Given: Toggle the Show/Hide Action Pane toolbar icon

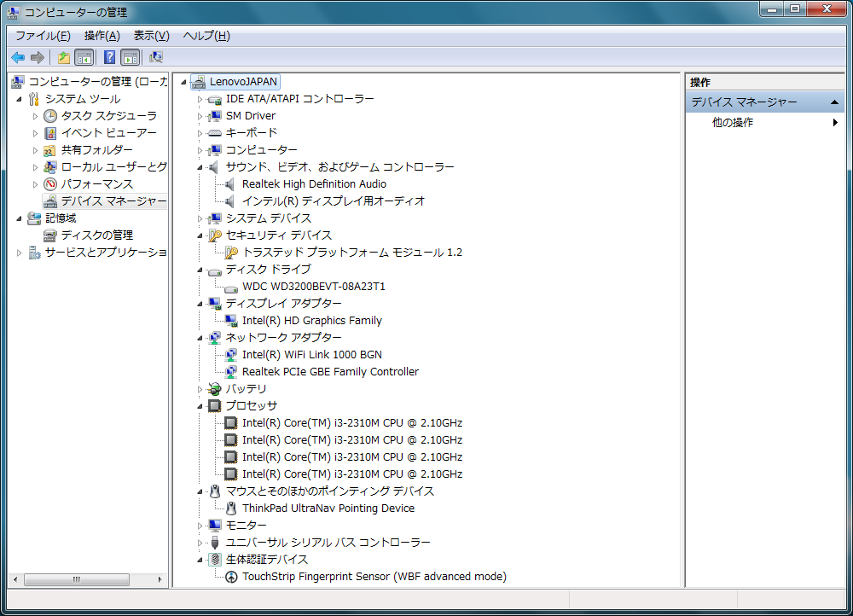Looking at the screenshot, I should pos(131,57).
